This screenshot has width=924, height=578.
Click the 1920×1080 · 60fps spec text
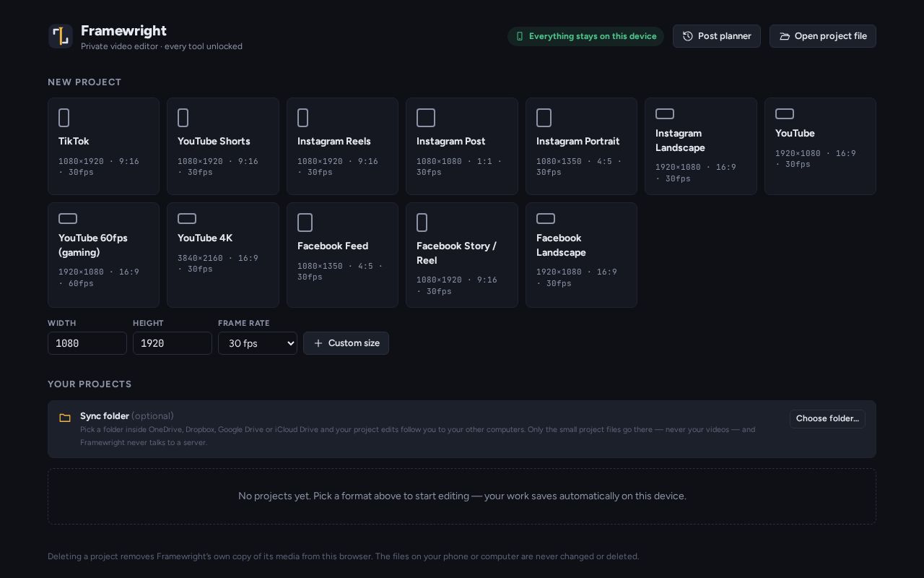point(99,277)
